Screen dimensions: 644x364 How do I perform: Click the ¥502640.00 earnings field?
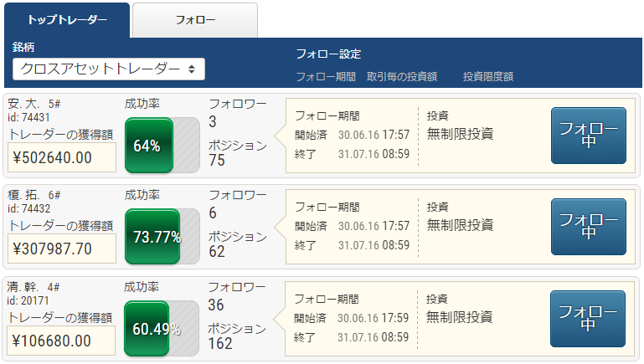(x=62, y=157)
